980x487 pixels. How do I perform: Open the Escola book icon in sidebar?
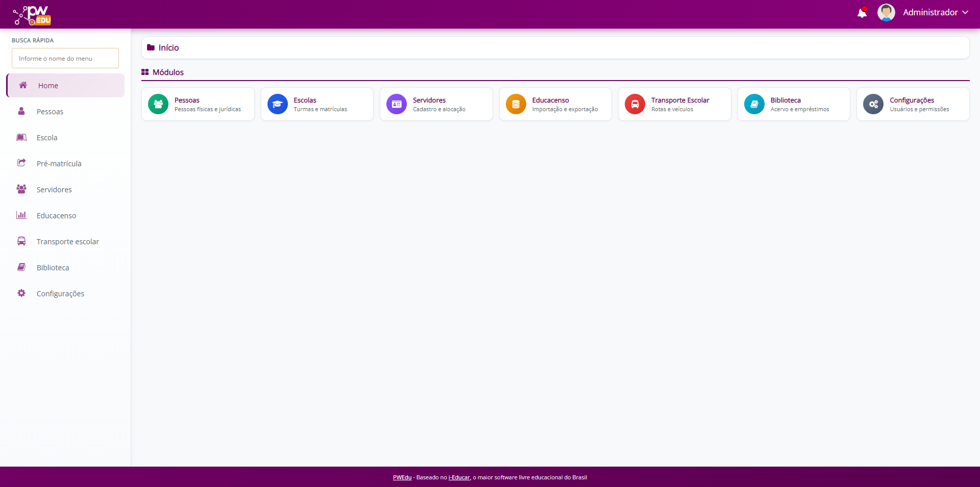[x=21, y=137]
